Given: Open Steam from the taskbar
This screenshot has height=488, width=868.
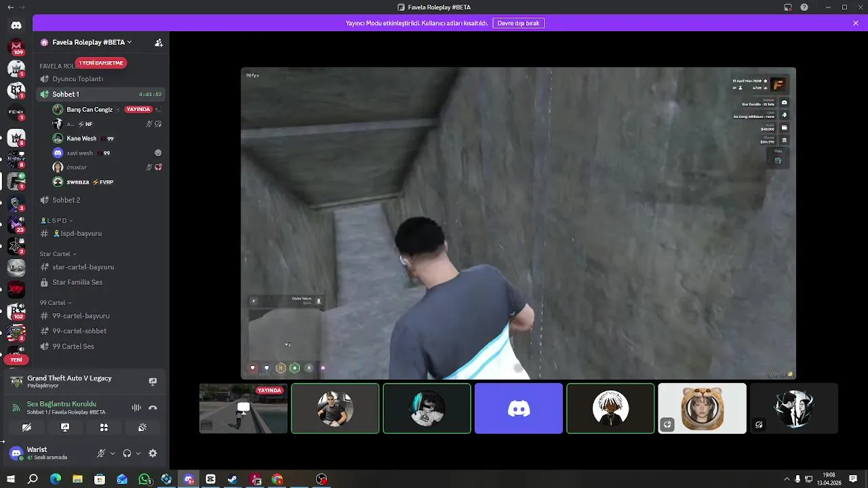Looking at the screenshot, I should [233, 479].
